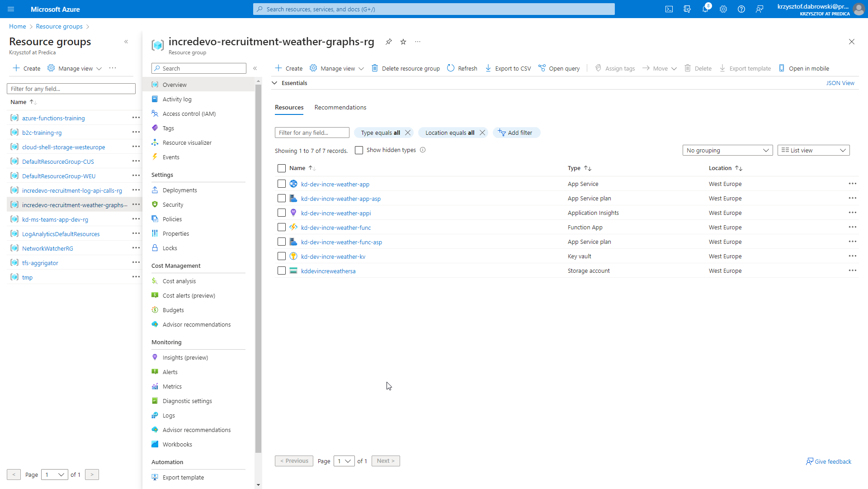Viewport: 868px width, 489px height.
Task: Mark resource group as favorite star
Action: pyautogui.click(x=403, y=42)
